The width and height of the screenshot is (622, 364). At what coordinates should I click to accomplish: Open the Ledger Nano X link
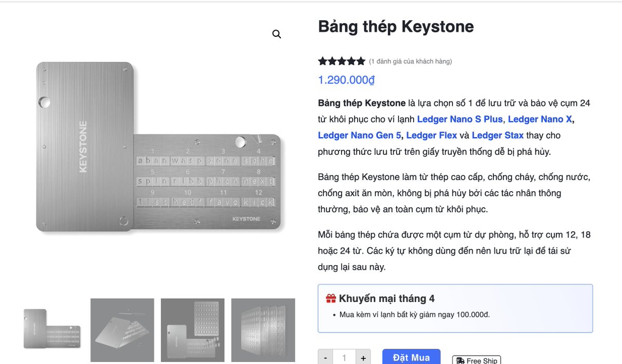[540, 119]
